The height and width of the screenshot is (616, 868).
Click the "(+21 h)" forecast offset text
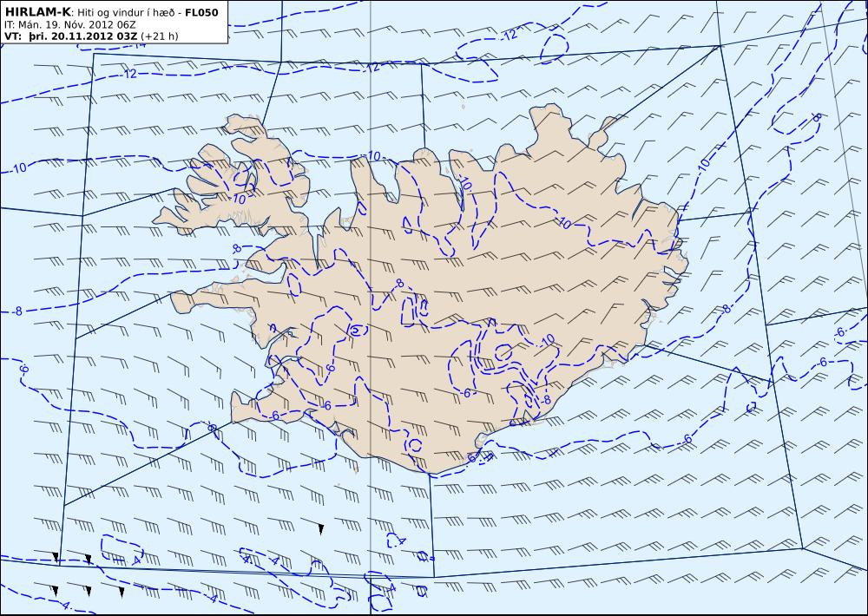pos(160,36)
